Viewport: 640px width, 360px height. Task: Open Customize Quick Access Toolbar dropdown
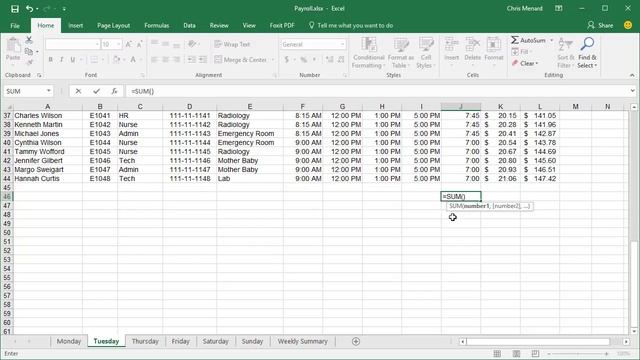[64, 9]
